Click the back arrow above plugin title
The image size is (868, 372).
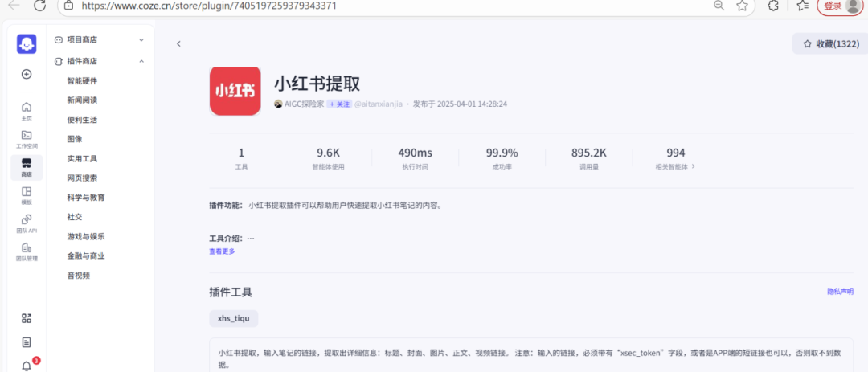(178, 43)
